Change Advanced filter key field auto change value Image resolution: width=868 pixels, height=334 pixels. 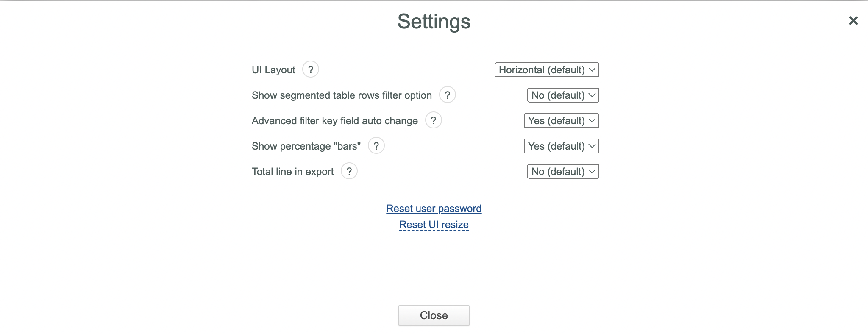[x=562, y=121]
